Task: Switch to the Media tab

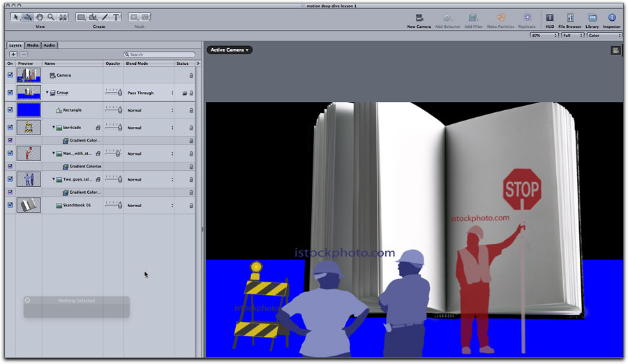Action: tap(33, 45)
